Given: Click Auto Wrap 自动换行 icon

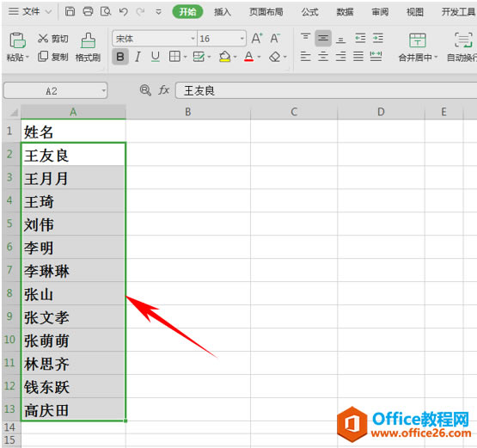Looking at the screenshot, I should point(463,40).
